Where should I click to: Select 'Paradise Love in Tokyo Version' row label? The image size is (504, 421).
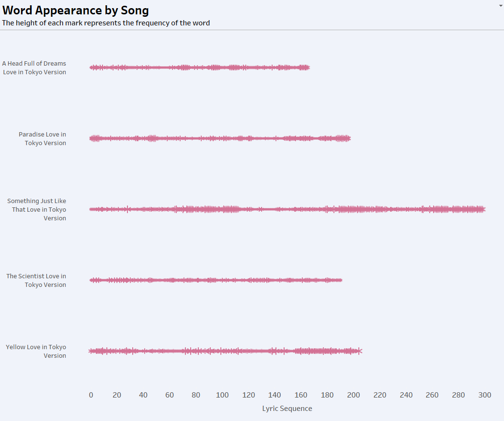click(x=43, y=138)
